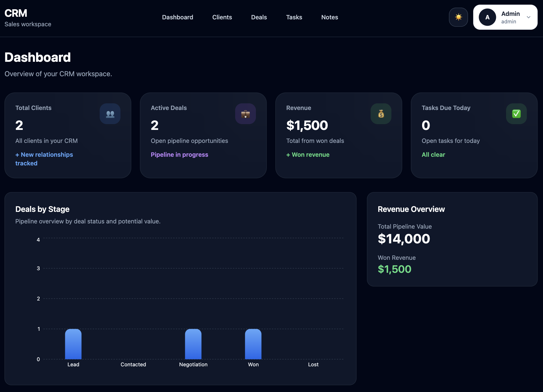
Task: Switch to the Tasks section
Action: (x=294, y=17)
